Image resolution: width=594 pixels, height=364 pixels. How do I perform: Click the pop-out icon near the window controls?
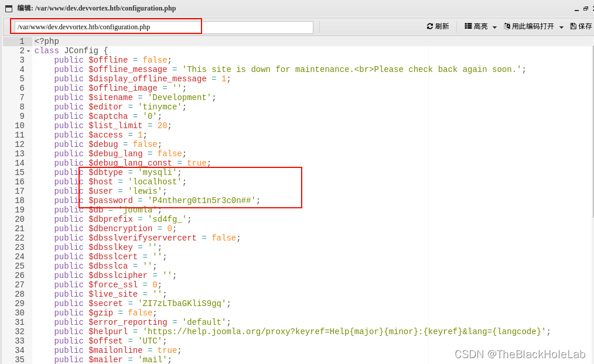(x=592, y=9)
